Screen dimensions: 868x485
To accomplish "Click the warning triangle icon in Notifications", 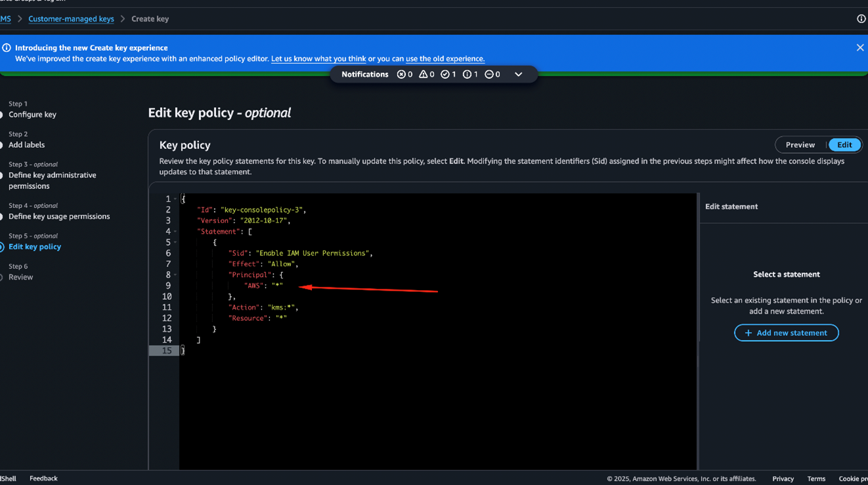I will click(x=423, y=75).
